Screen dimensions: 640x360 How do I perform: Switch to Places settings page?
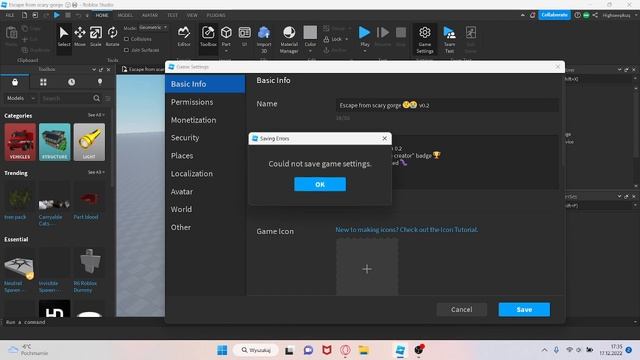(x=205, y=156)
